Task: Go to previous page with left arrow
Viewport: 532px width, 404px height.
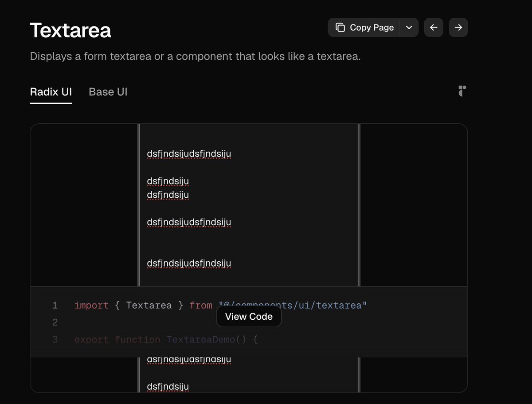Action: [x=434, y=27]
